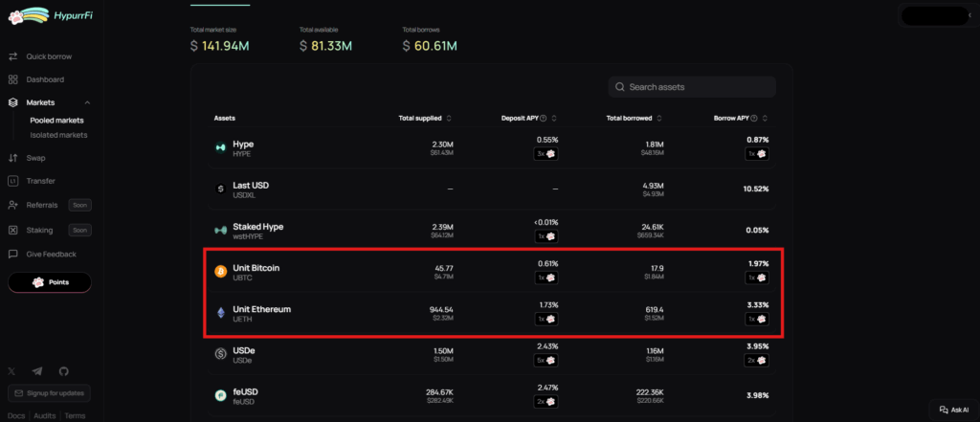
Task: Click the Search assets field
Action: tap(693, 87)
